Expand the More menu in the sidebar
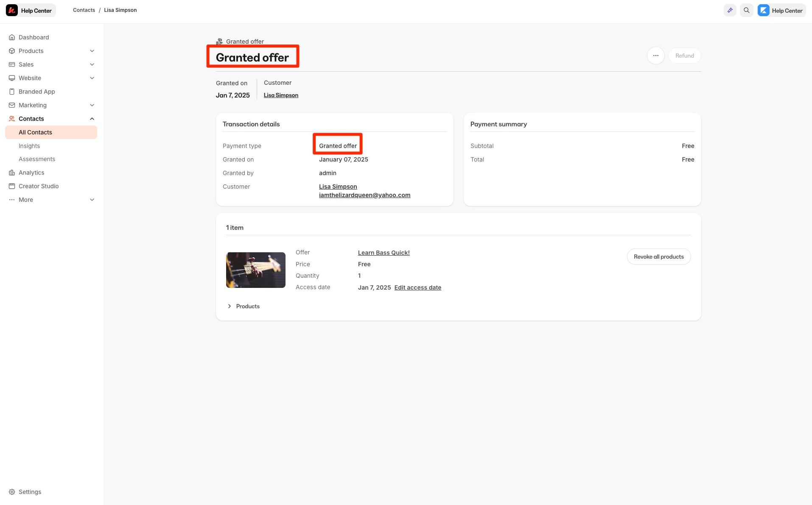The image size is (812, 505). click(92, 199)
